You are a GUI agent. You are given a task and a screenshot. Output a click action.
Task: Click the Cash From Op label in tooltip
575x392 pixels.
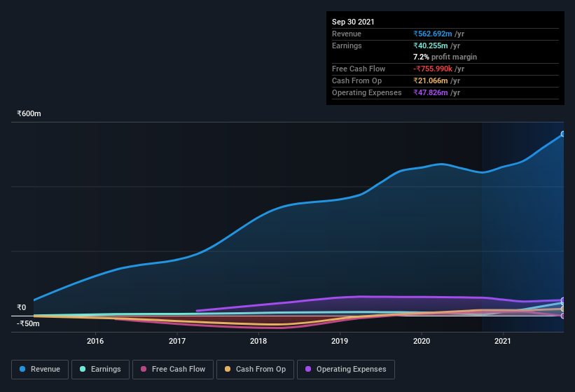click(356, 80)
